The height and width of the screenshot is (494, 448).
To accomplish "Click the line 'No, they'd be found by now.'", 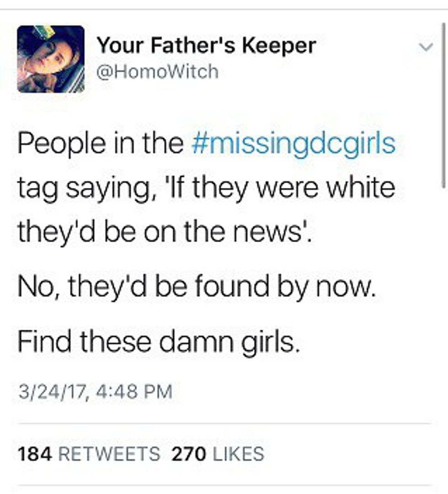I will 197,287.
